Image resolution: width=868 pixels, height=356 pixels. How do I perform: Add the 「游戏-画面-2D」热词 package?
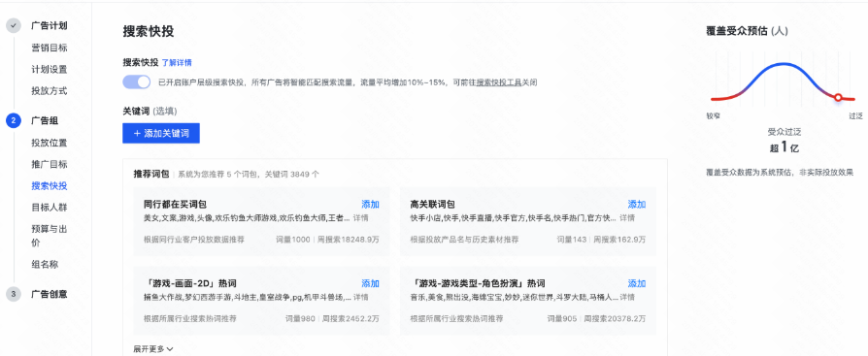370,283
